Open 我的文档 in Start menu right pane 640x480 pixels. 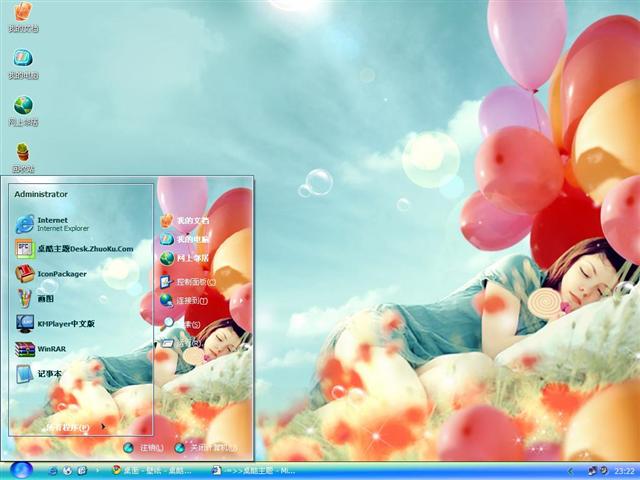(184, 220)
